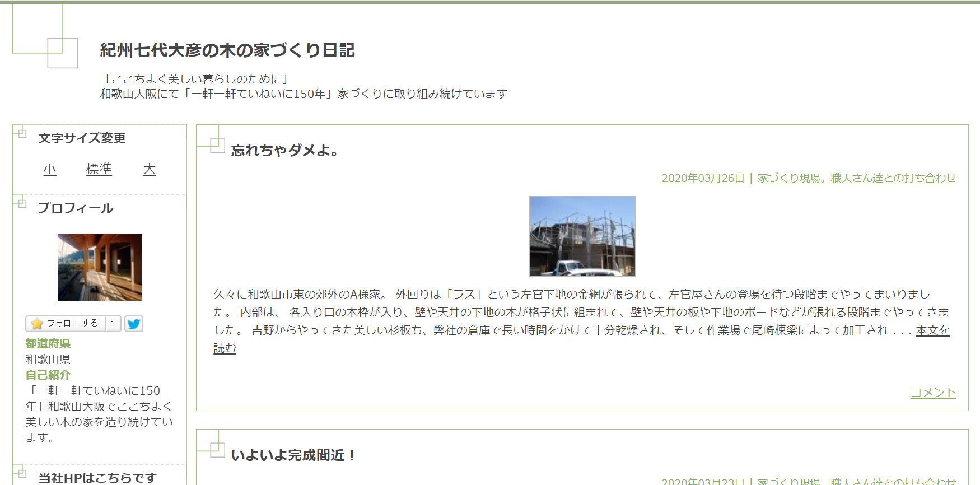Image resolution: width=980 pixels, height=485 pixels.
Task: Open the construction site post thumbnail
Action: click(582, 236)
